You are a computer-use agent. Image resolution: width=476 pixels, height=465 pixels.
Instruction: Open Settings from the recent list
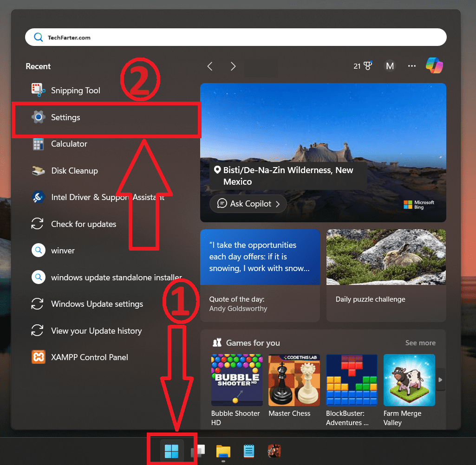[x=65, y=117]
